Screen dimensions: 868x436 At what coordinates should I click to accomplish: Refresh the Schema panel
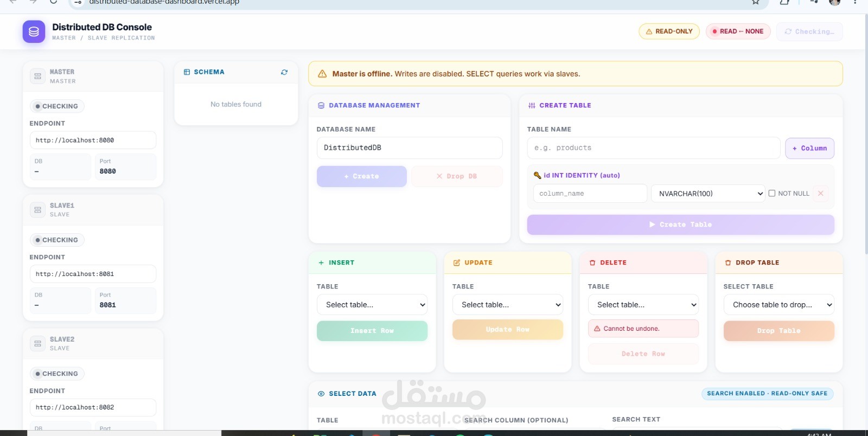pos(284,72)
